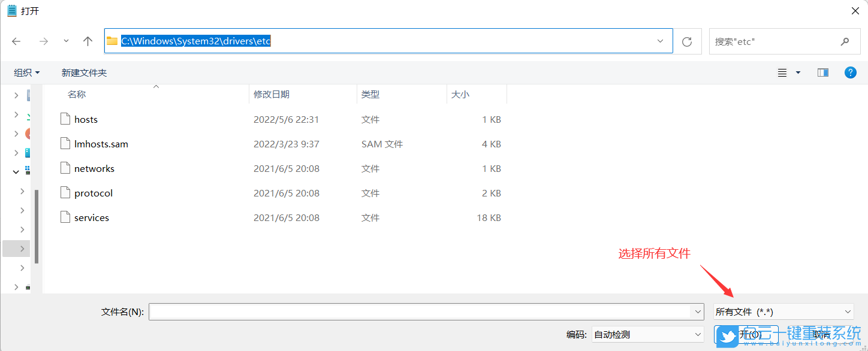Open the address bar history dropdown
Viewport: 868px width, 351px height.
point(660,41)
